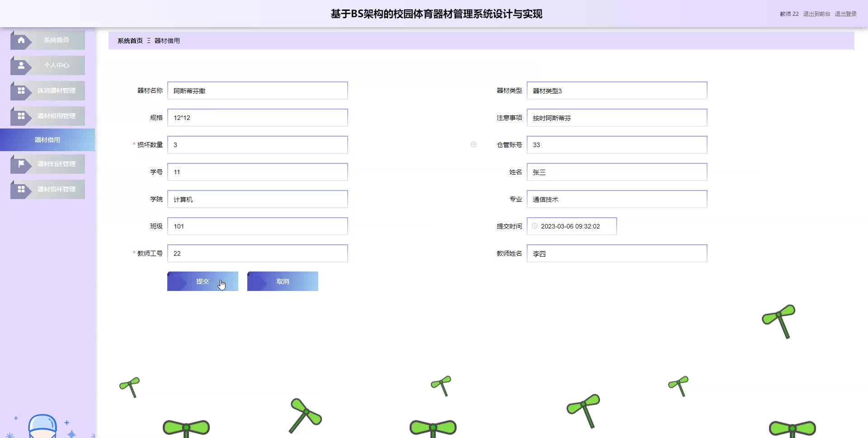The image size is (868, 438).
Task: Cancel the form with the 取消 button
Action: coord(283,281)
